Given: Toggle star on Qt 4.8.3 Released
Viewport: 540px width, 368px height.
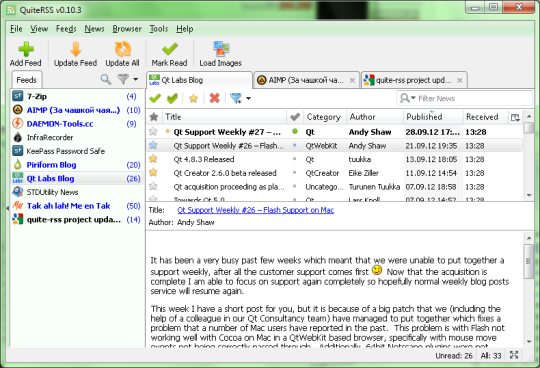Looking at the screenshot, I should pyautogui.click(x=153, y=159).
